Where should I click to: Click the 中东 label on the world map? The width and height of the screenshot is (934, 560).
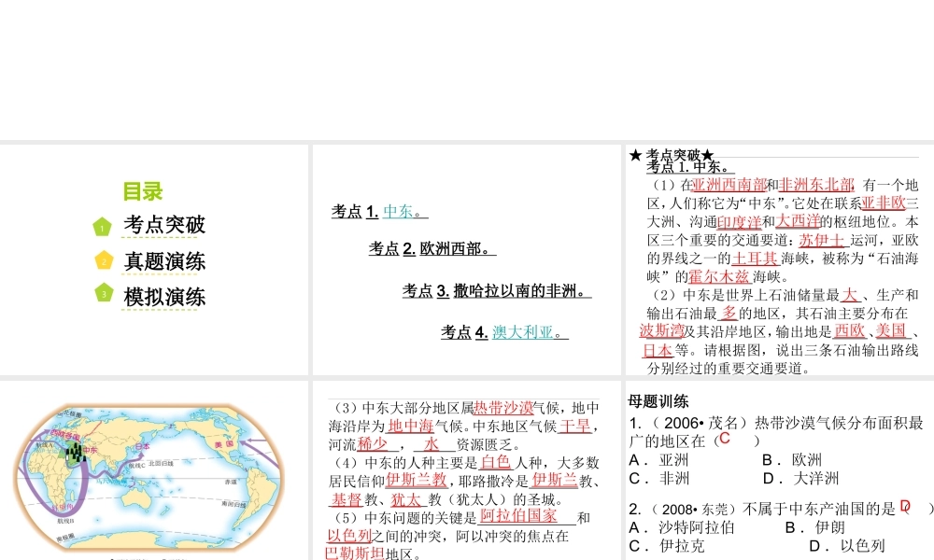coord(91,451)
